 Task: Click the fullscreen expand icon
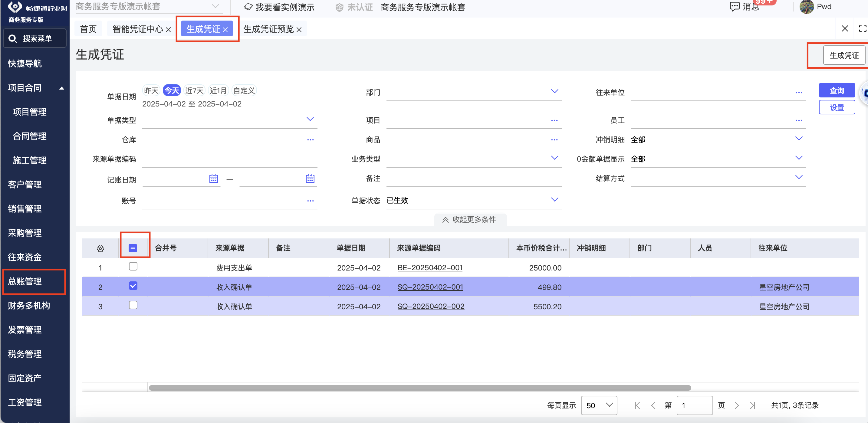[863, 29]
